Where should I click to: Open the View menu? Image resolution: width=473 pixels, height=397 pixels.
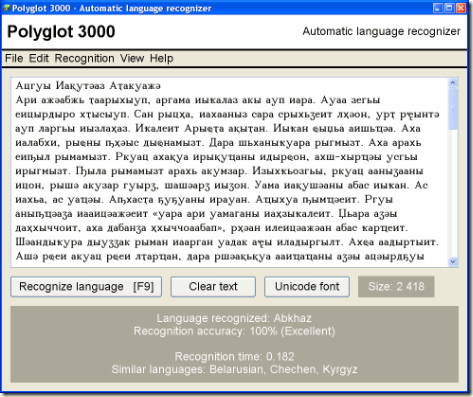click(x=132, y=58)
